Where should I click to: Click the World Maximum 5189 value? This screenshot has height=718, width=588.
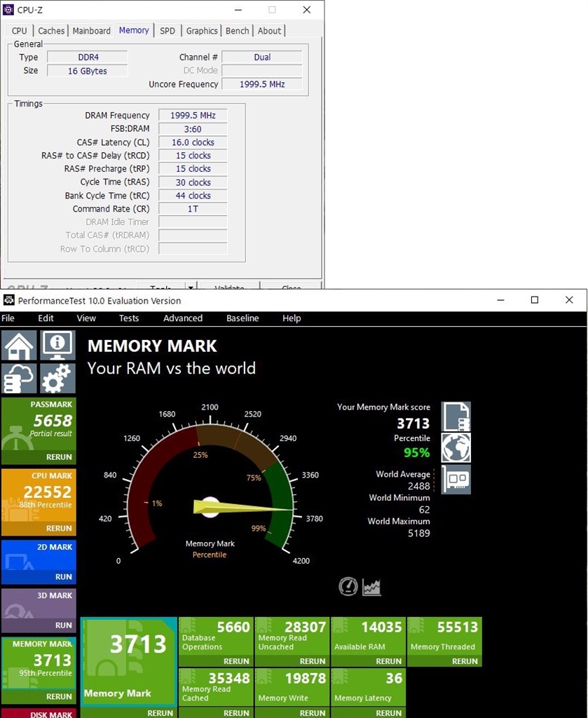pos(418,533)
